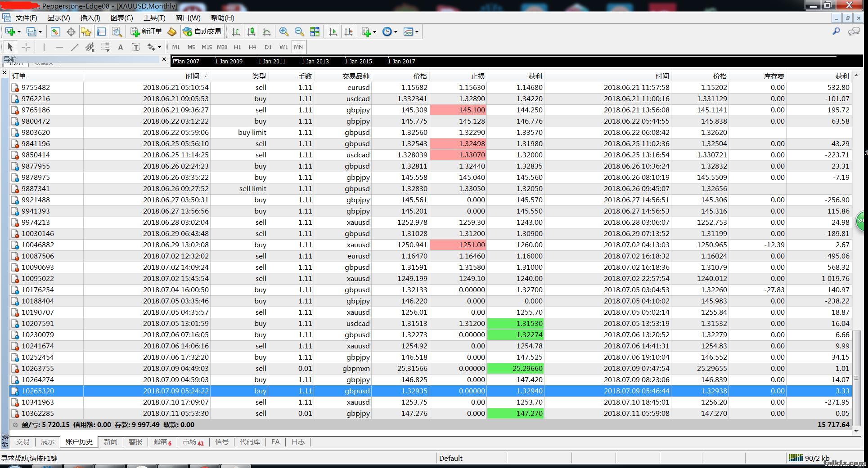Click the scroll-down arrow of history list
This screenshot has width=868, height=468.
[x=856, y=431]
